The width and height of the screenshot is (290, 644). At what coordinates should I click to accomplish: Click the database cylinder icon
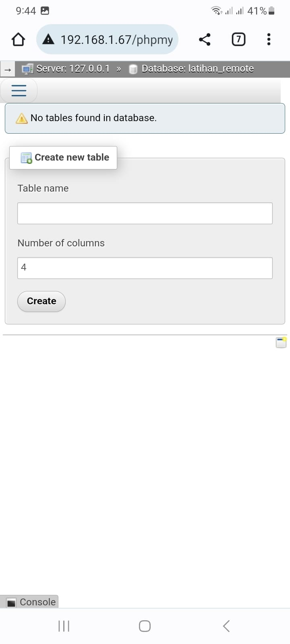133,69
